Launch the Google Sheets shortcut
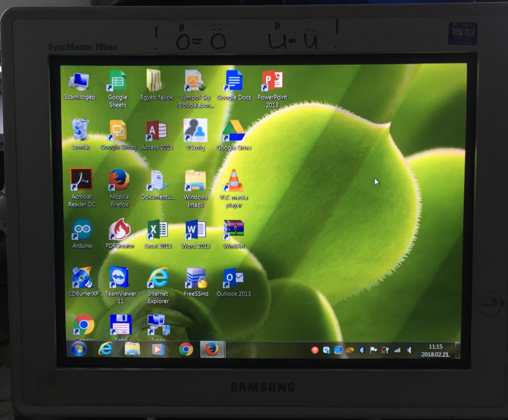 (117, 89)
